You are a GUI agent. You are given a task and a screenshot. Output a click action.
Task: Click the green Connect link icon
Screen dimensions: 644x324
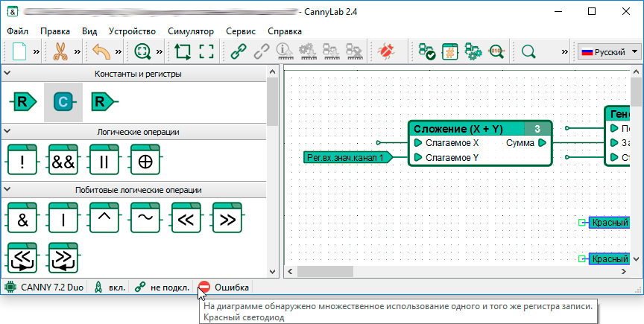tap(239, 51)
